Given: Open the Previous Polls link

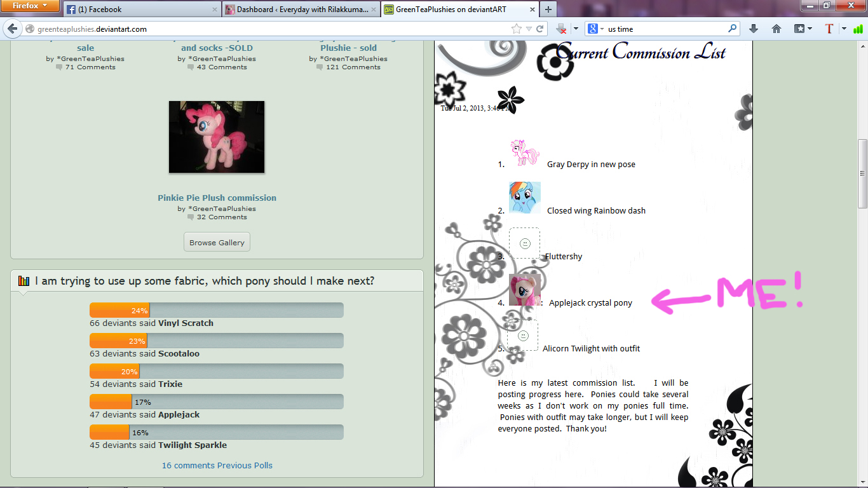Looking at the screenshot, I should [x=244, y=465].
